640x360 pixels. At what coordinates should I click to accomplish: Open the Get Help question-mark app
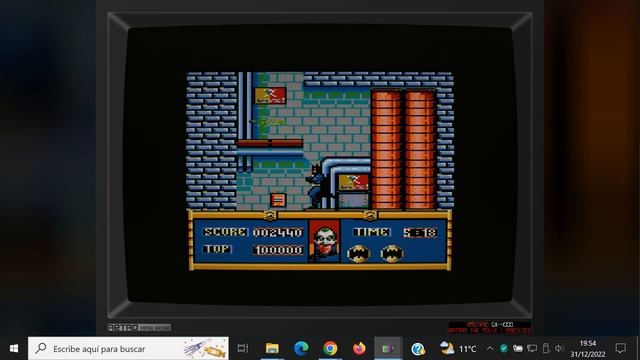click(x=418, y=349)
